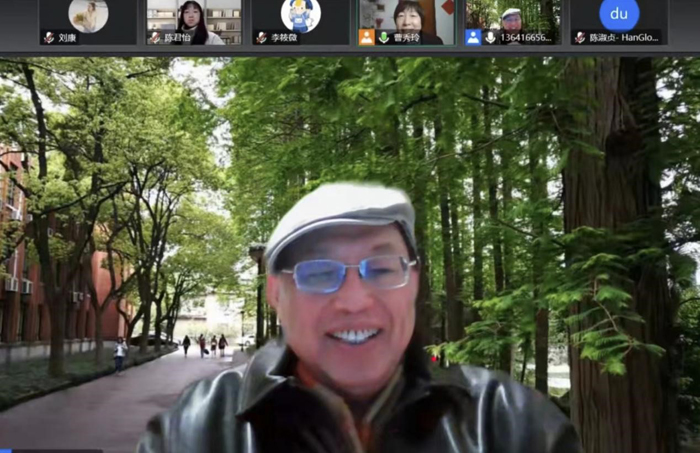Click the muted microphone icon beside 刘康
The height and width of the screenshot is (453, 700).
(48, 37)
